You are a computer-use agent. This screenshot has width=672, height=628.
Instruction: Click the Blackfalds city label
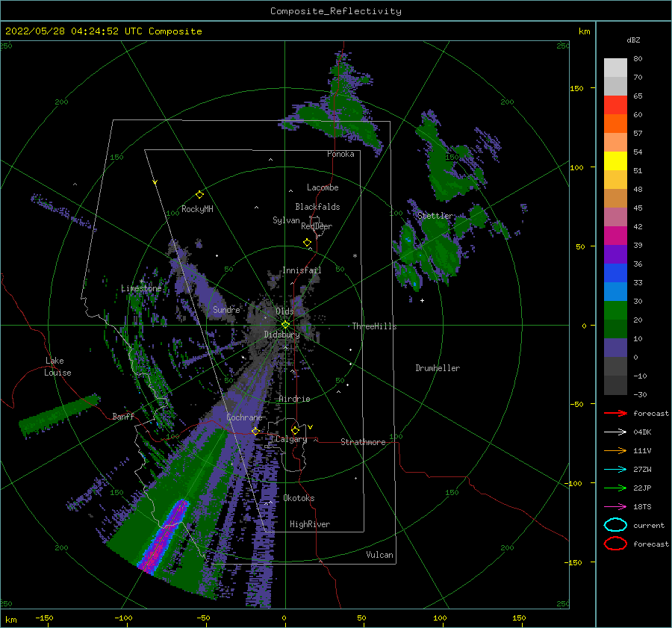coord(317,207)
